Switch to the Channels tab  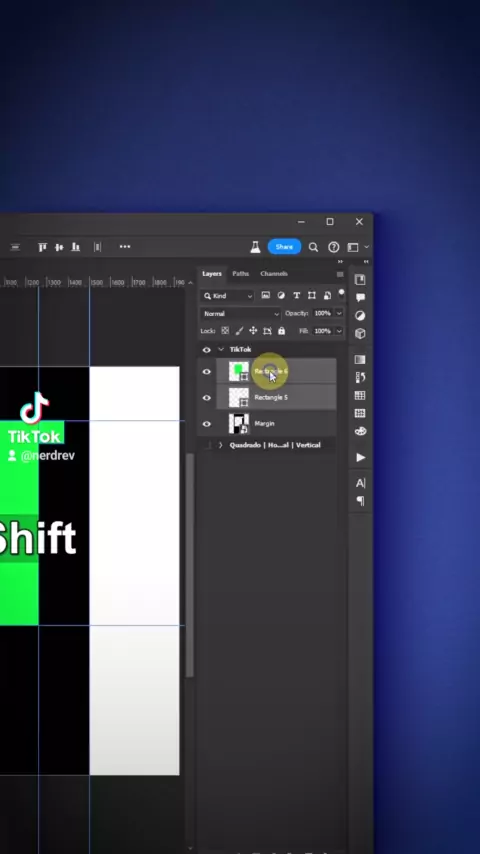pos(274,273)
